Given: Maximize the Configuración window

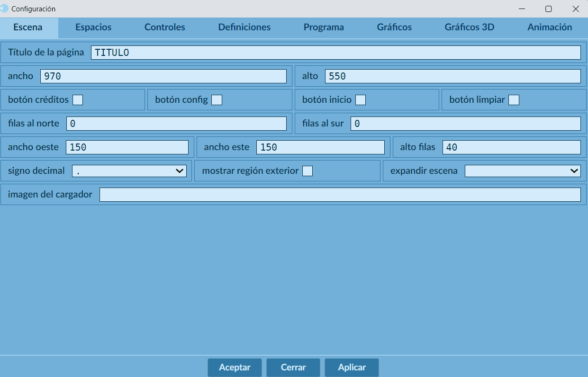Looking at the screenshot, I should 548,9.
